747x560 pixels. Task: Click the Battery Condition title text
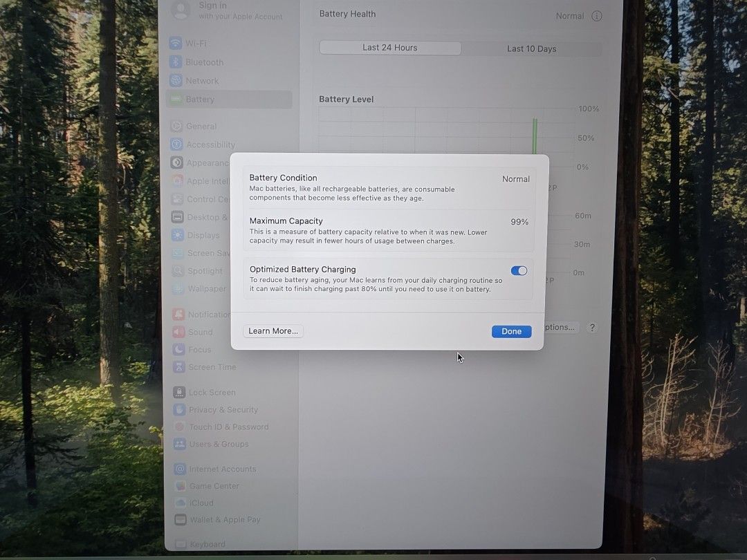(x=283, y=178)
